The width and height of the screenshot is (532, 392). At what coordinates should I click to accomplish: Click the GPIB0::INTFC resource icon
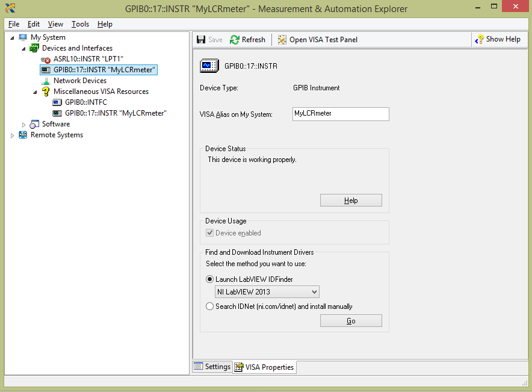[x=57, y=102]
